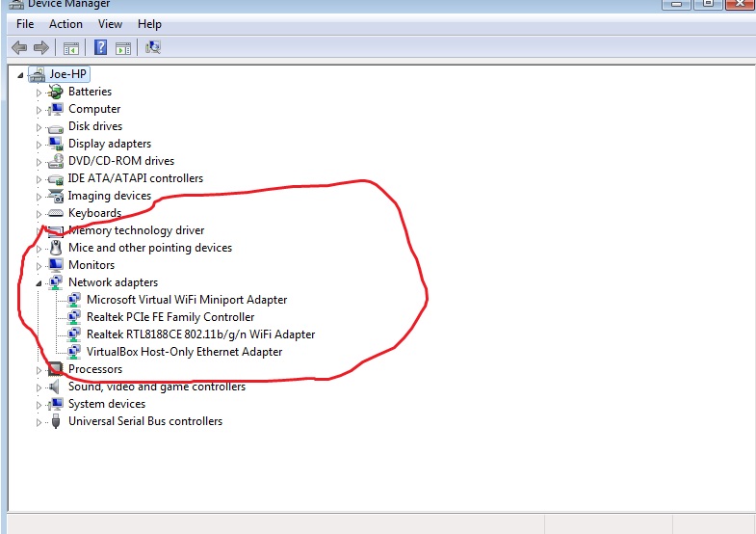This screenshot has height=534, width=756.
Task: Open the View menu
Action: click(x=110, y=24)
